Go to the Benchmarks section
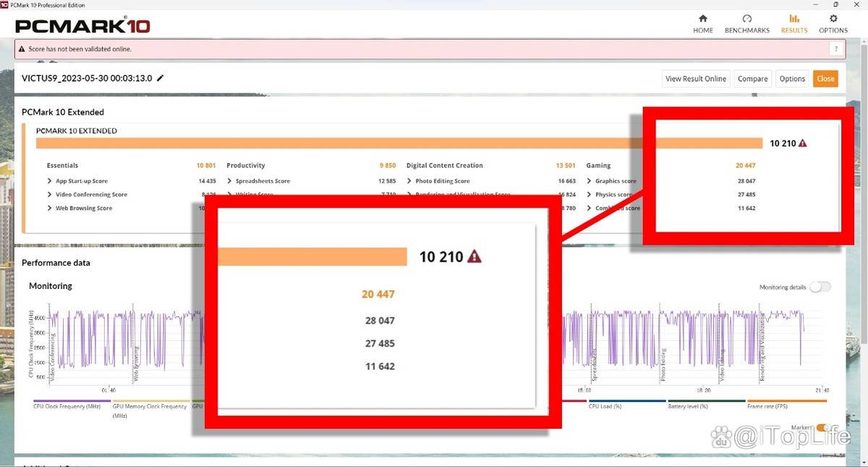This screenshot has height=467, width=868. 747,19
